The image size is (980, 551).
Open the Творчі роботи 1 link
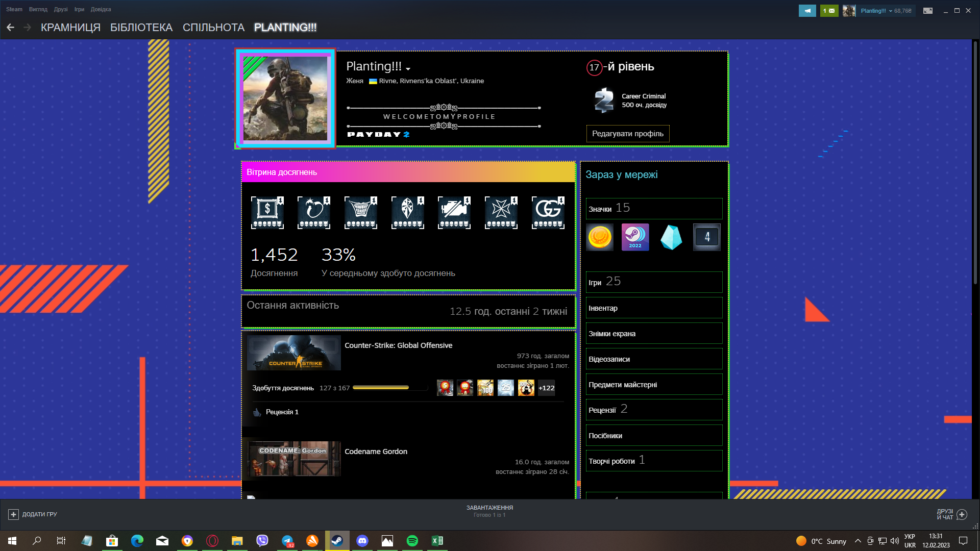click(654, 461)
